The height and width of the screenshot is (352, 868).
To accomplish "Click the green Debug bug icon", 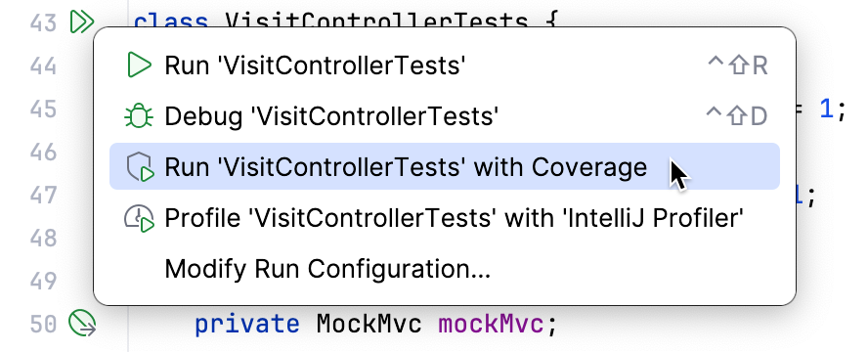I will click(x=138, y=116).
